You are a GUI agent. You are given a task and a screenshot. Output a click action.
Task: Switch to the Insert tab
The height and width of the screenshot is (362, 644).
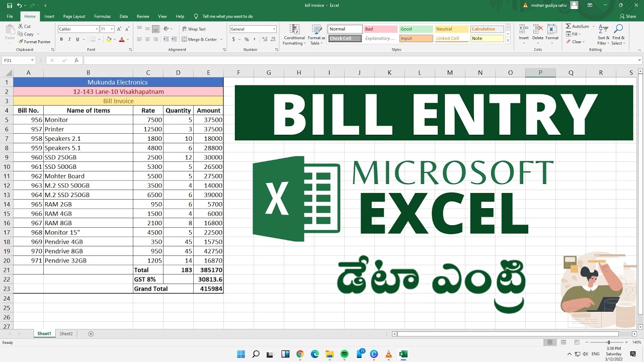point(49,16)
